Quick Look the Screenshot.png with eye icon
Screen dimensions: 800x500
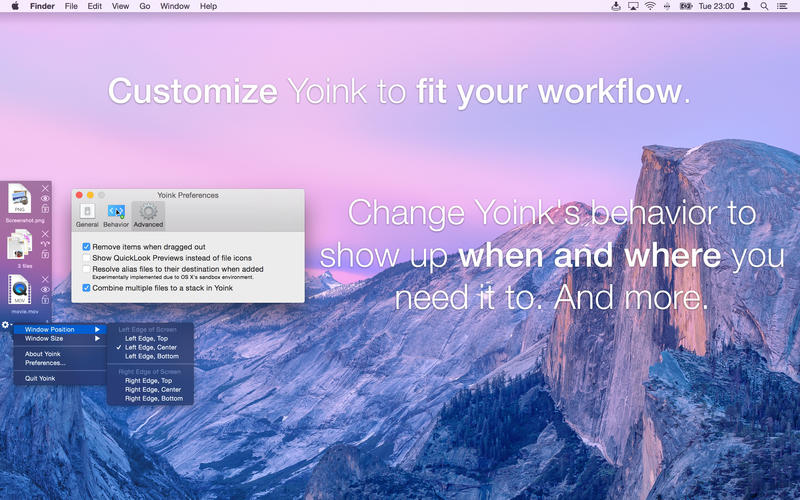coord(45,199)
